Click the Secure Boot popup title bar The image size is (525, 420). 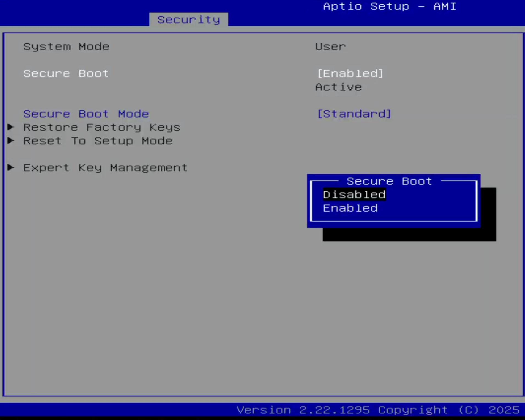(x=389, y=181)
